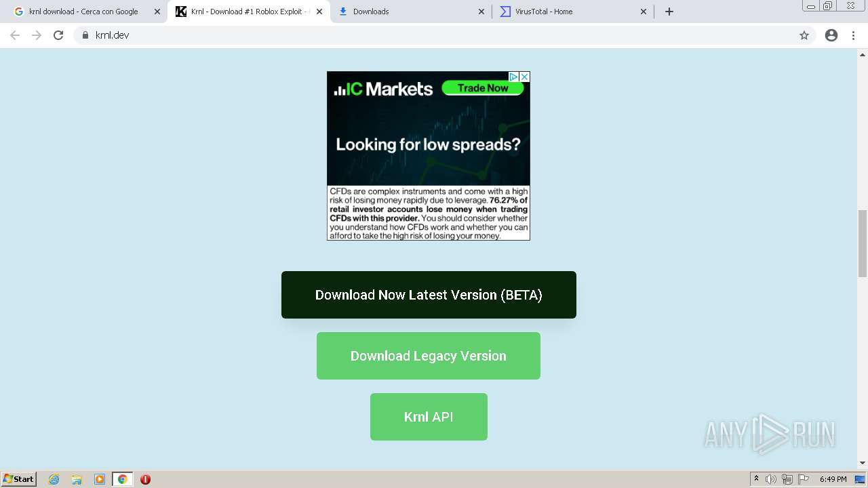Open media player from taskbar

(100, 479)
